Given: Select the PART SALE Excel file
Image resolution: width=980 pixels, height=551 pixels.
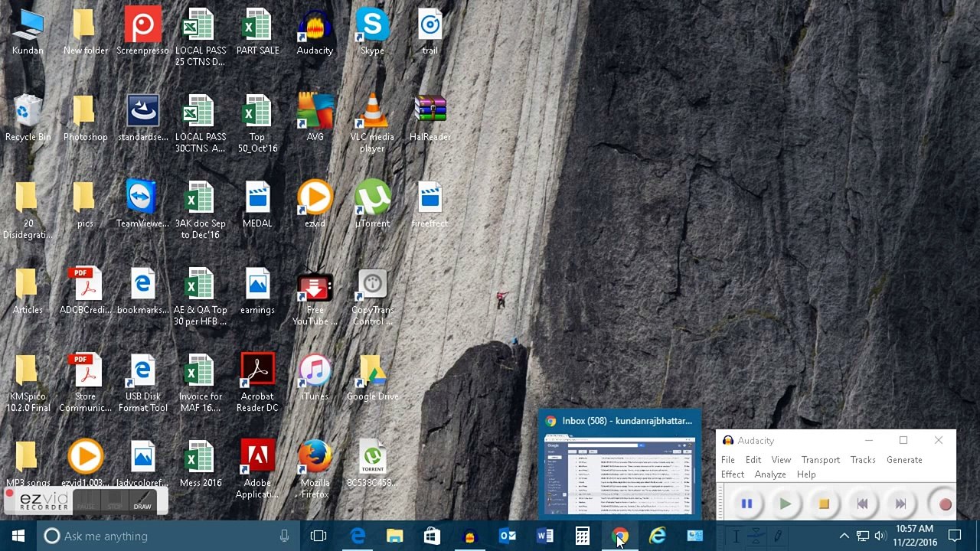Looking at the screenshot, I should [257, 32].
